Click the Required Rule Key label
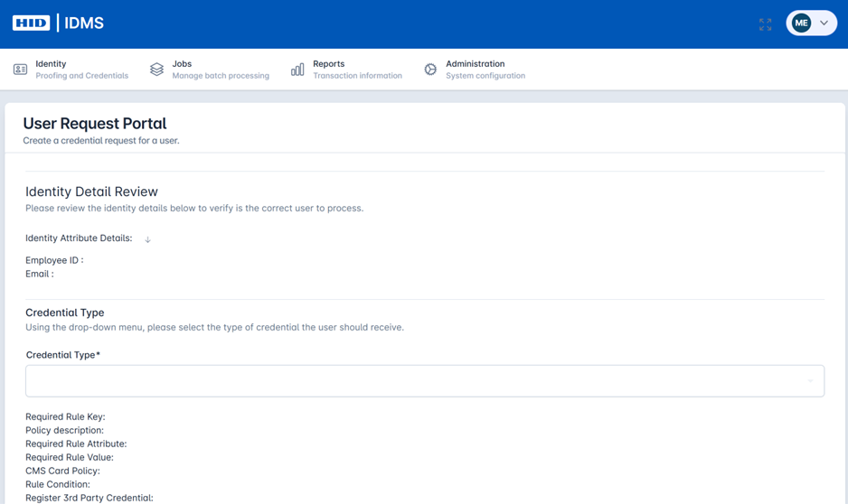 (x=65, y=417)
